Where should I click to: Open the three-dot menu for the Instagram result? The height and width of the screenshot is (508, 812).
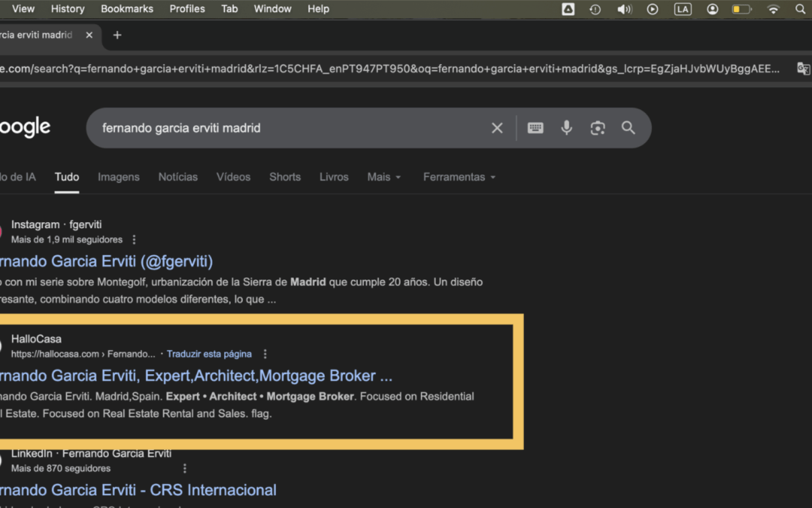134,239
